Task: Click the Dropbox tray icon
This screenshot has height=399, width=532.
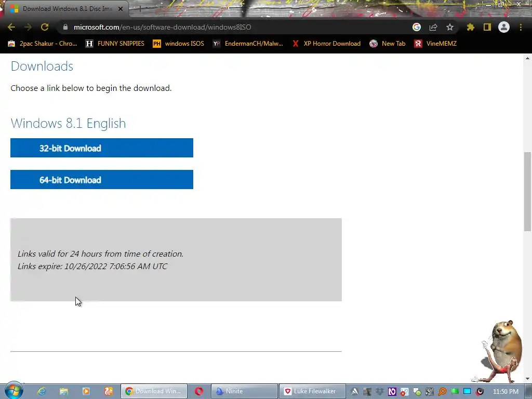Action: [x=380, y=392]
